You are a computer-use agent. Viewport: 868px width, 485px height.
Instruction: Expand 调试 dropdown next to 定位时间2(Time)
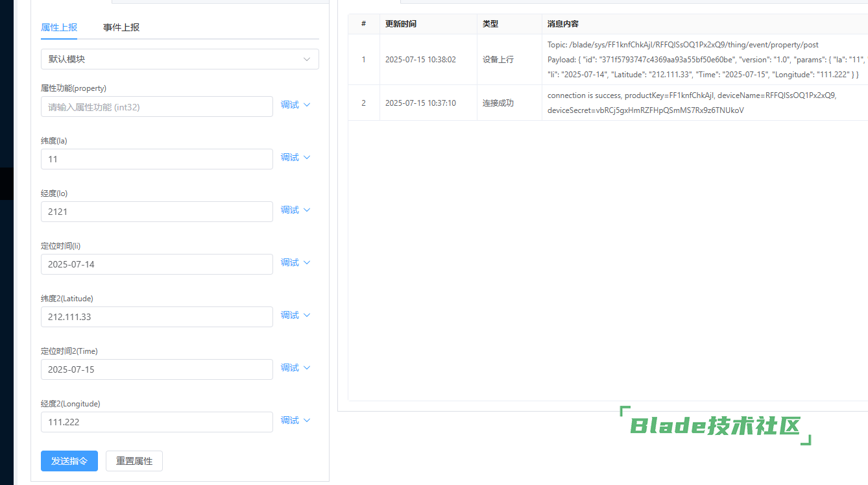pos(296,368)
